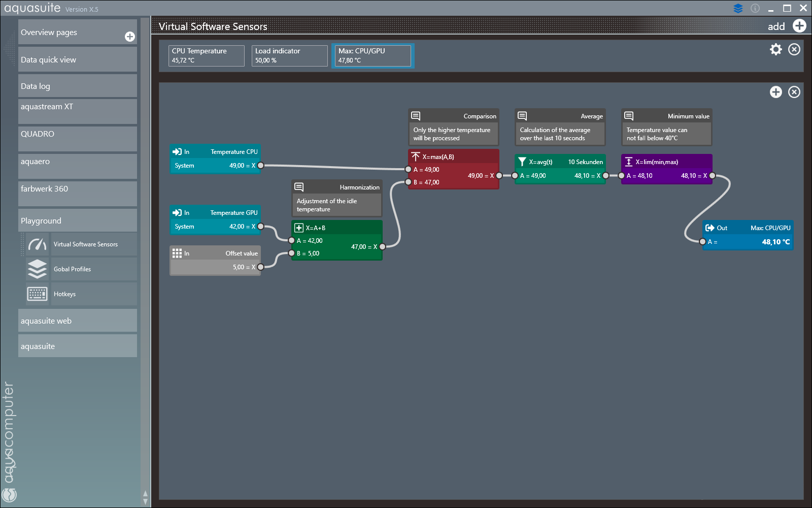Open aquaero device section
Viewport: 812px width, 508px height.
78,166
